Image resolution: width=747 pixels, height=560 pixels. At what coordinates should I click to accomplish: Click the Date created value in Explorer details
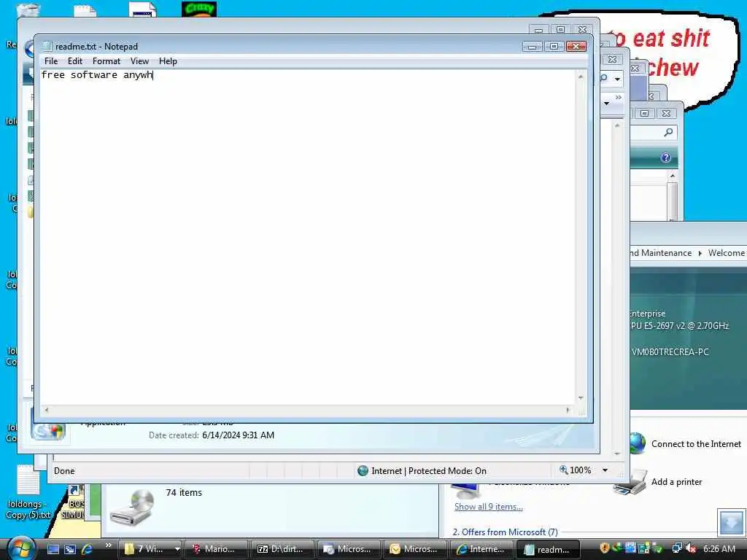(x=239, y=435)
